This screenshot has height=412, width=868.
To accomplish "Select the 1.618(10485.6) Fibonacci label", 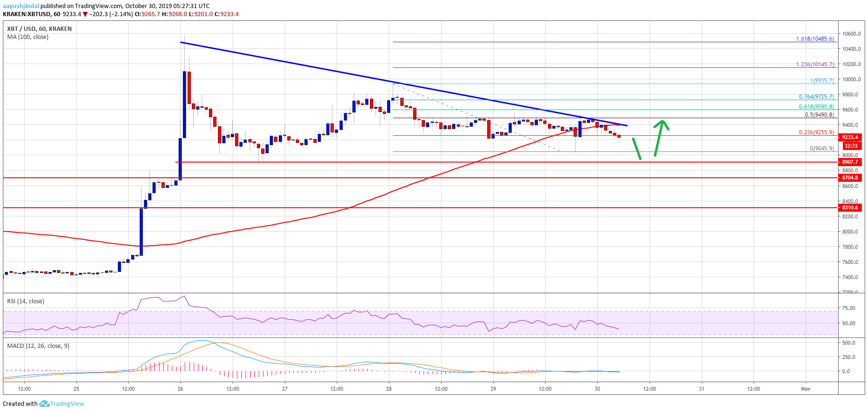I will click(815, 39).
